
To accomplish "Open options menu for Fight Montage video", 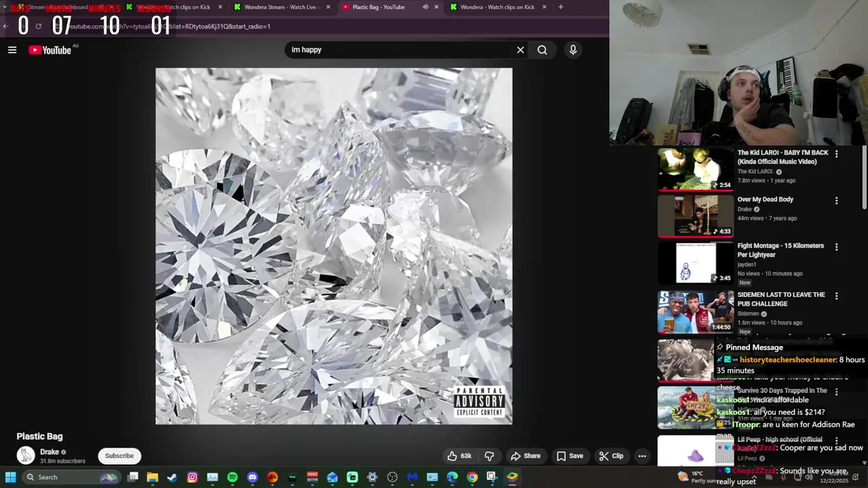I will [x=836, y=247].
